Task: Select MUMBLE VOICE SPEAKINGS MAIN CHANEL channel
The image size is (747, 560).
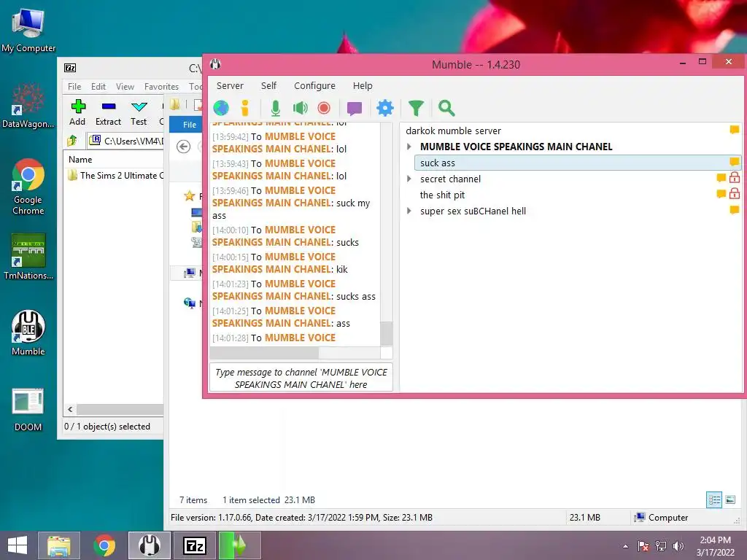Action: pos(516,147)
